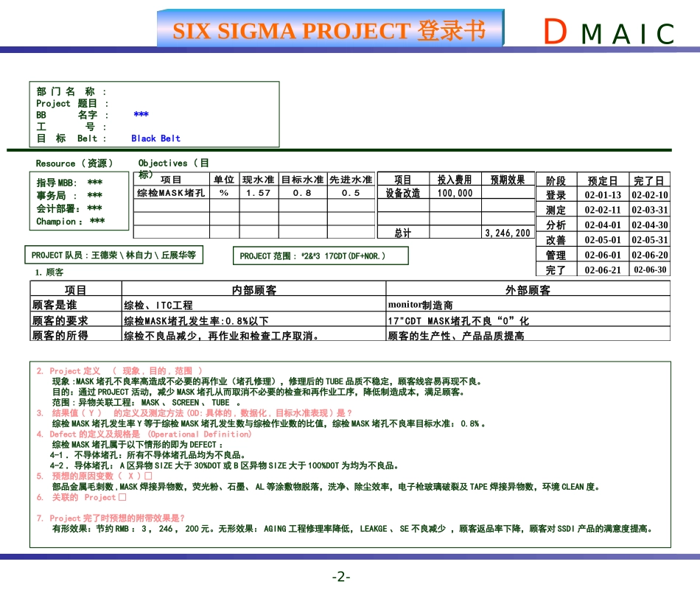Click the 'PROJECT 范围' scope box
Image resolution: width=700 pixels, height=595 pixels.
[x=321, y=256]
